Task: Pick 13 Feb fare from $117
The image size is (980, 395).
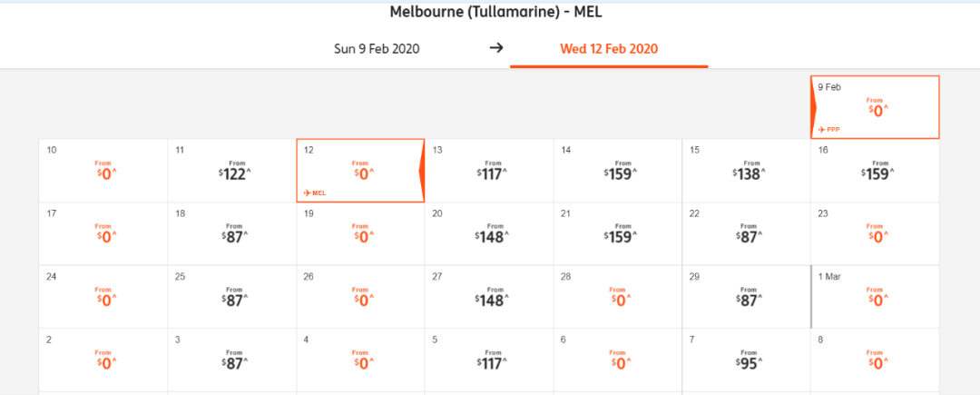Action: (x=489, y=171)
